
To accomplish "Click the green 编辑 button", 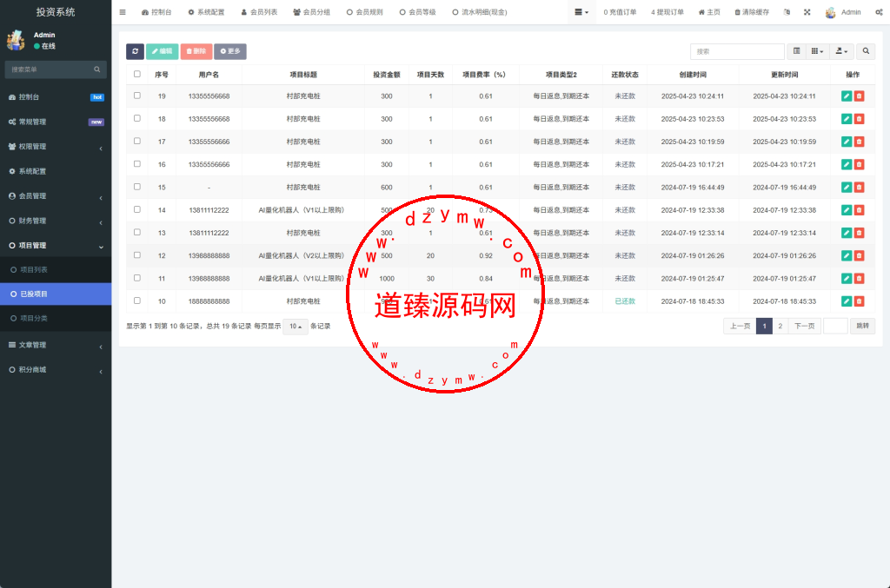I will click(x=162, y=51).
